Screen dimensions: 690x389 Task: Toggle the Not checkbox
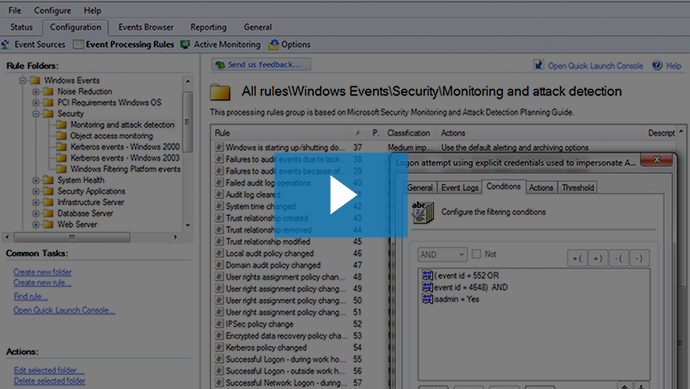click(476, 254)
